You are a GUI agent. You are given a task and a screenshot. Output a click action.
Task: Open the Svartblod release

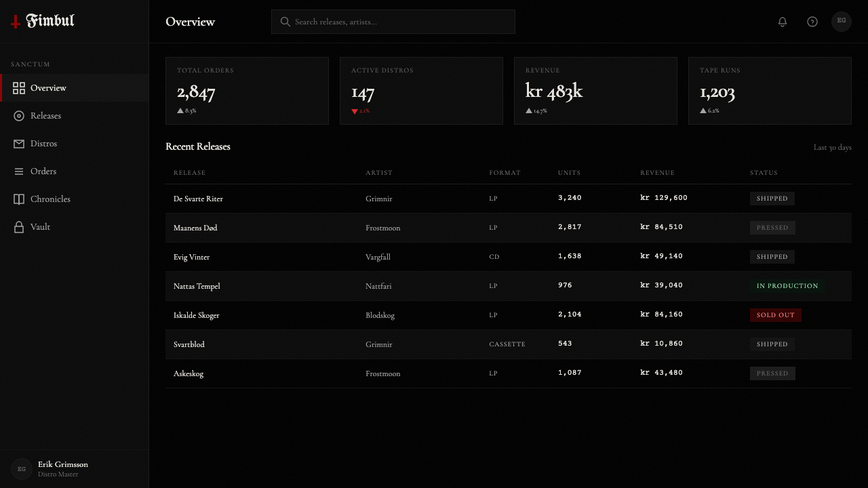189,344
